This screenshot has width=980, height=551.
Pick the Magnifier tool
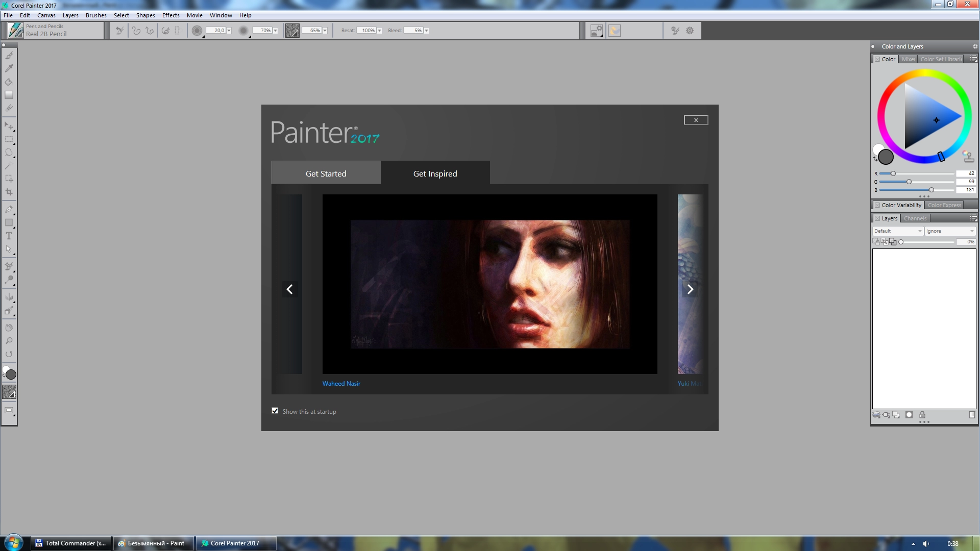point(9,341)
